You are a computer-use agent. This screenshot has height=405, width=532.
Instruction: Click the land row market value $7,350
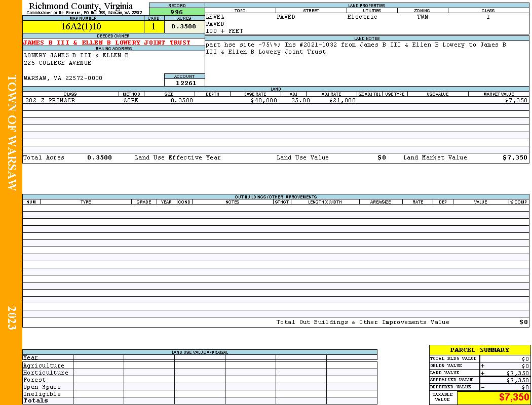pos(516,101)
